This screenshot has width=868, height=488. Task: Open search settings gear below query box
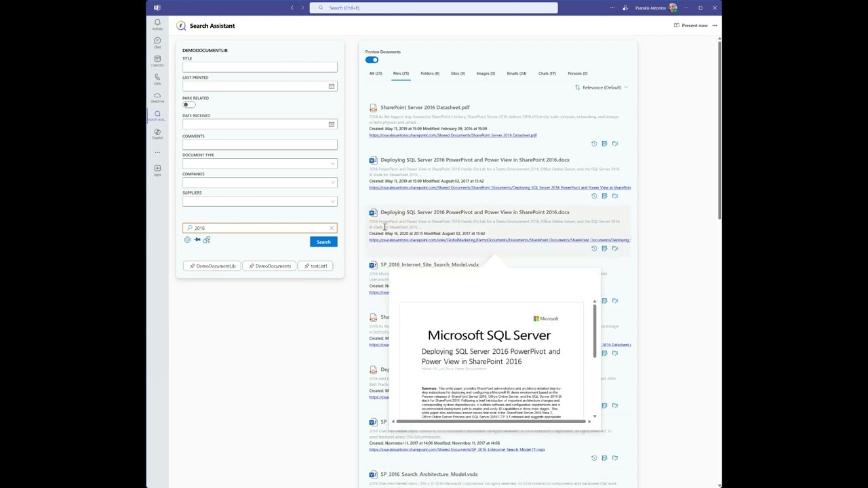coord(187,240)
